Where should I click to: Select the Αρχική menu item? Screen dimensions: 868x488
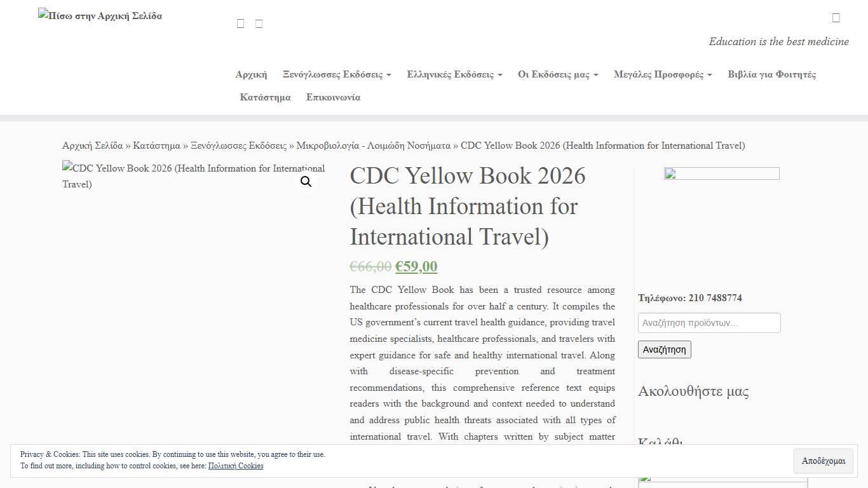coord(251,74)
